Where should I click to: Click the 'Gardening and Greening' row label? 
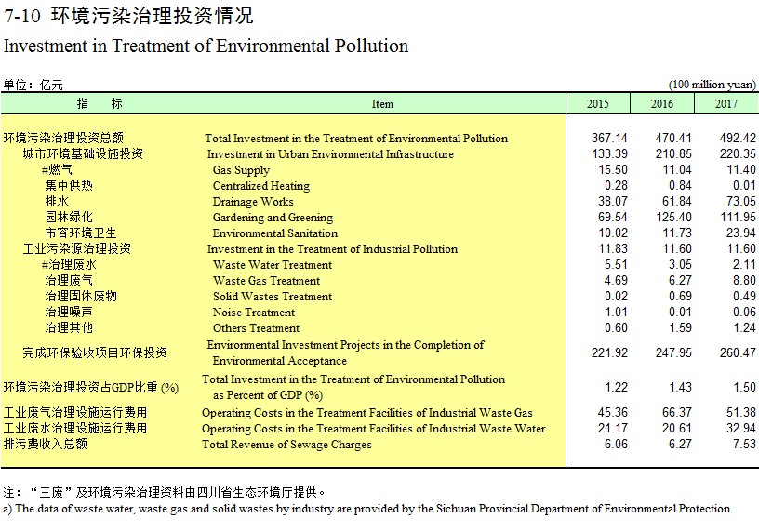click(273, 218)
